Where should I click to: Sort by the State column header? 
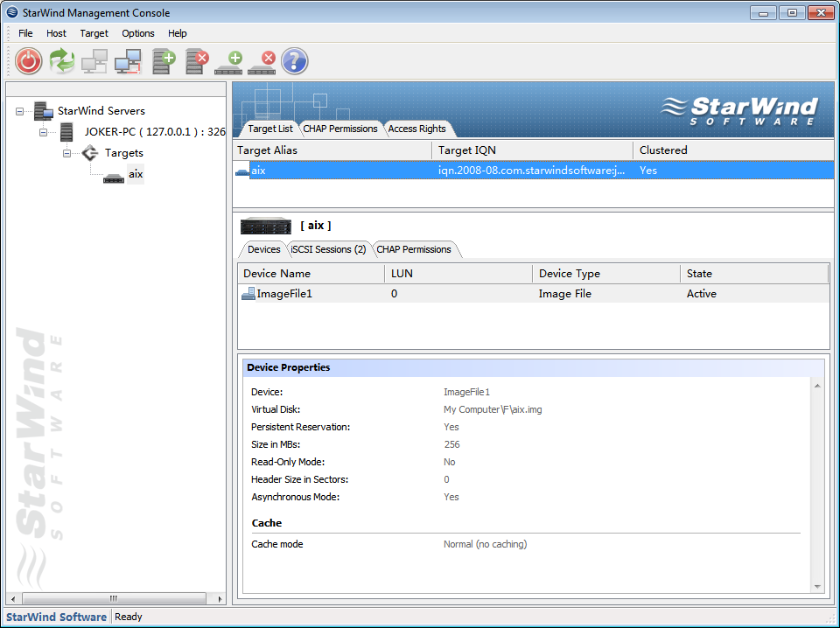tap(754, 274)
